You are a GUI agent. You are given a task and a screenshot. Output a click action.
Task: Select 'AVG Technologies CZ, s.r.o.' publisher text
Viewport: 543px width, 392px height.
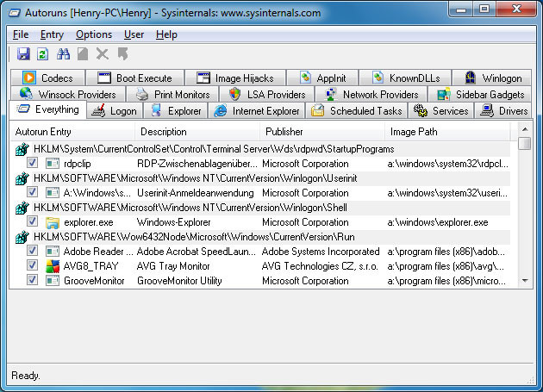320,266
